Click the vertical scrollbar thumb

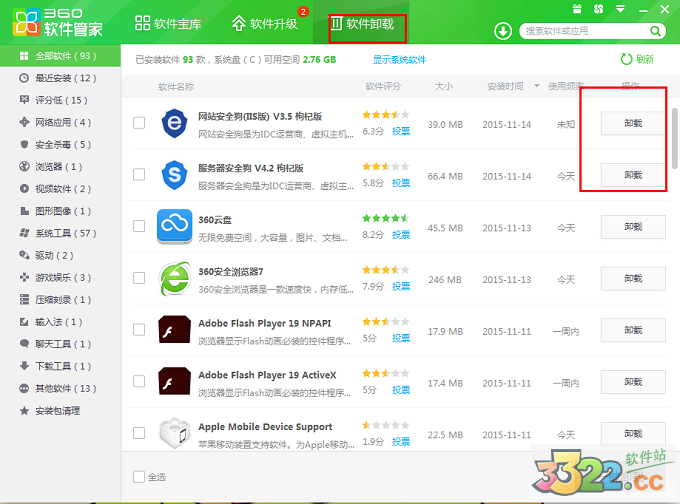click(x=674, y=138)
